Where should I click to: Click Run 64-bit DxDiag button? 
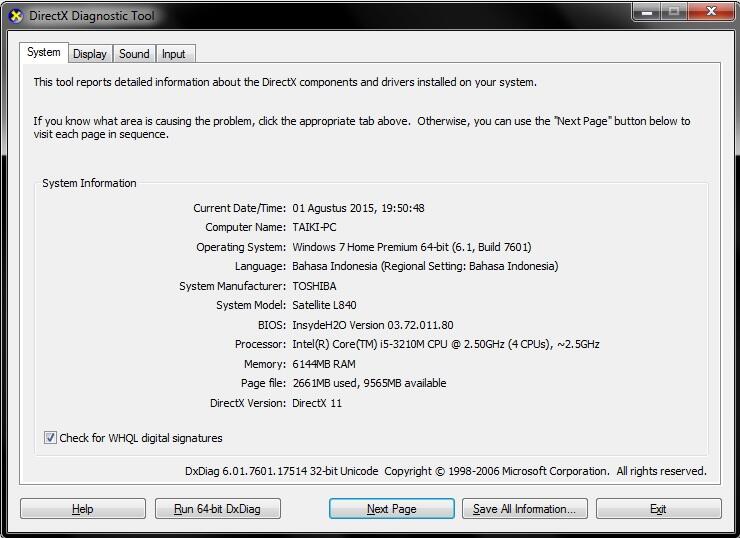point(218,509)
